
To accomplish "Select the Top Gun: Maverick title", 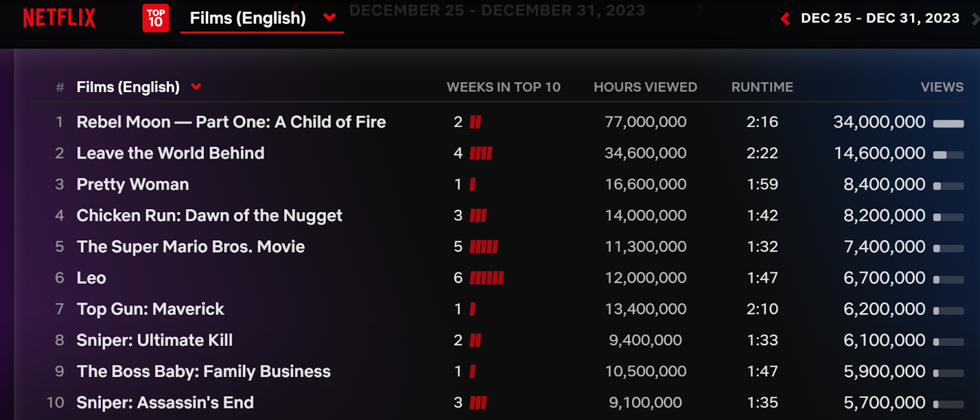I will [x=150, y=309].
